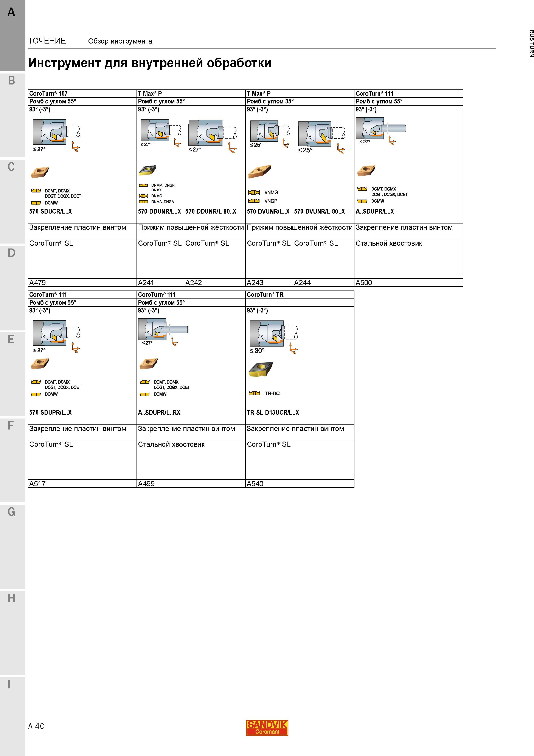Click the 'CoroTurn® TR' column header

click(300, 295)
